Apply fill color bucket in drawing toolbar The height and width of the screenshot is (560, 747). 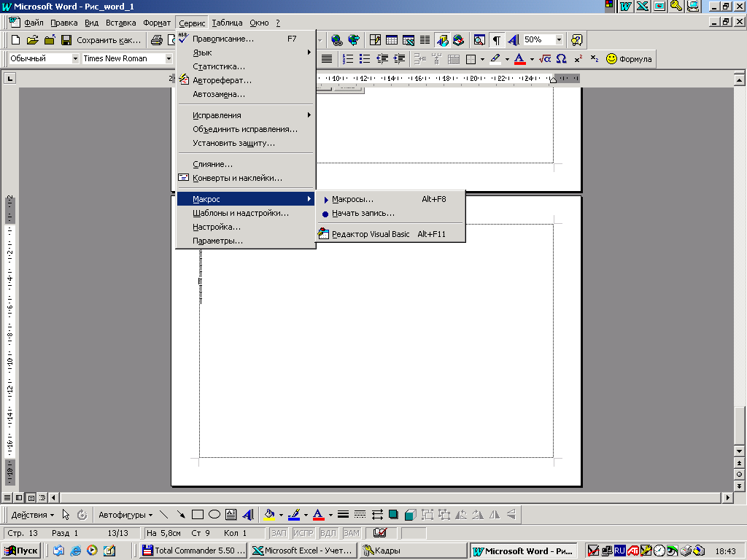point(269,514)
